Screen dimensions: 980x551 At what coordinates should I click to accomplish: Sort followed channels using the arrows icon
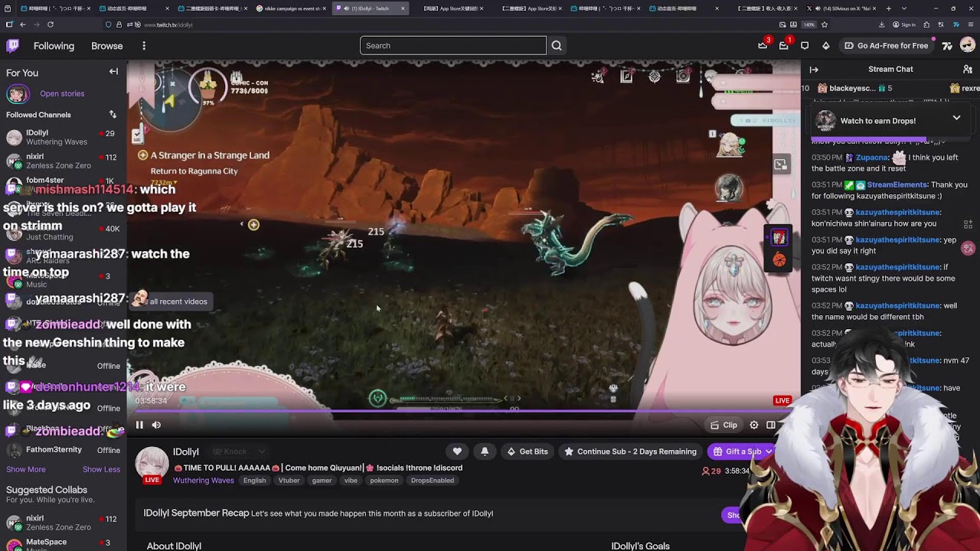click(x=113, y=115)
